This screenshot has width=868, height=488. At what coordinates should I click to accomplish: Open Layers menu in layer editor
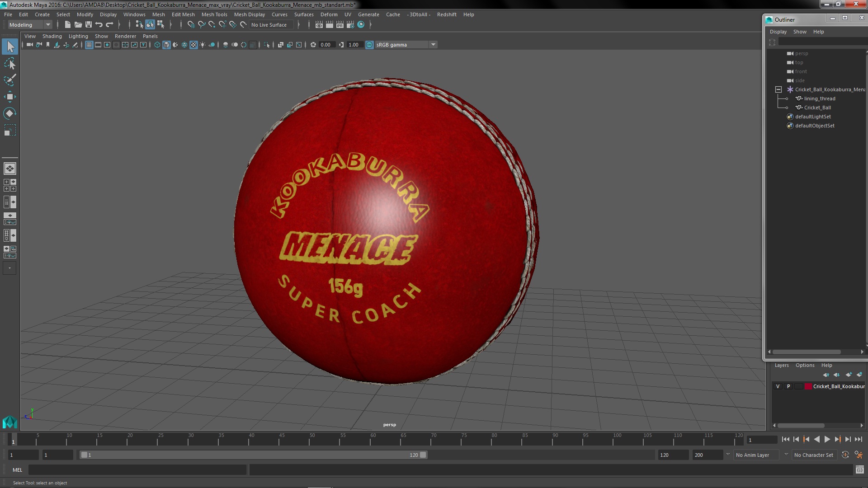781,365
